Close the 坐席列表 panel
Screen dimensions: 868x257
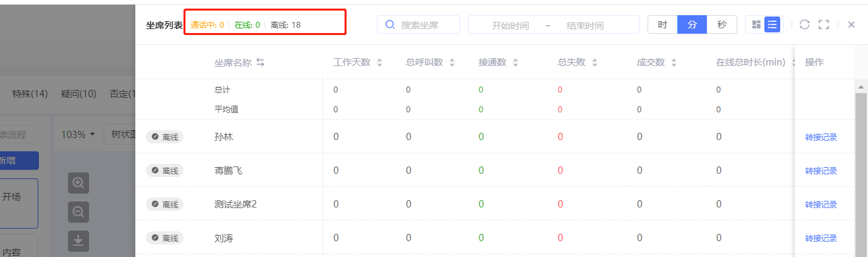(851, 24)
